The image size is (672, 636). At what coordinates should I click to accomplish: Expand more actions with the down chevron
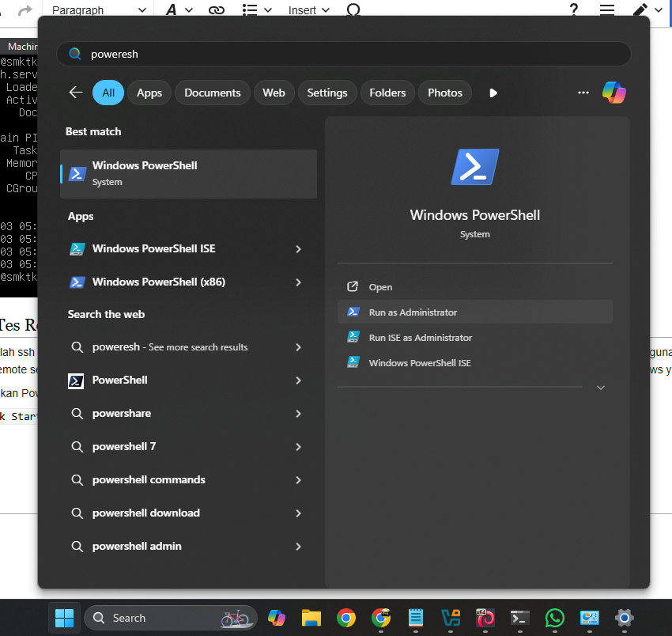point(600,388)
